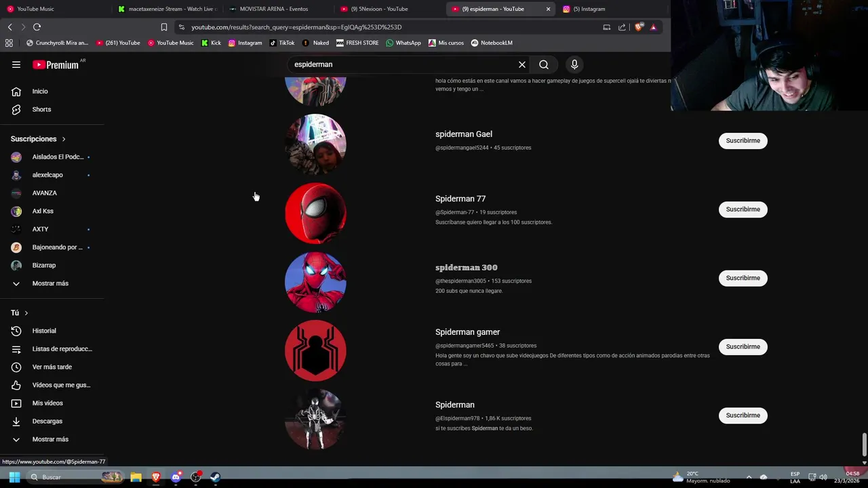Open Aislados El Podcast subscription channel
Image resolution: width=868 pixels, height=488 pixels.
pos(58,157)
